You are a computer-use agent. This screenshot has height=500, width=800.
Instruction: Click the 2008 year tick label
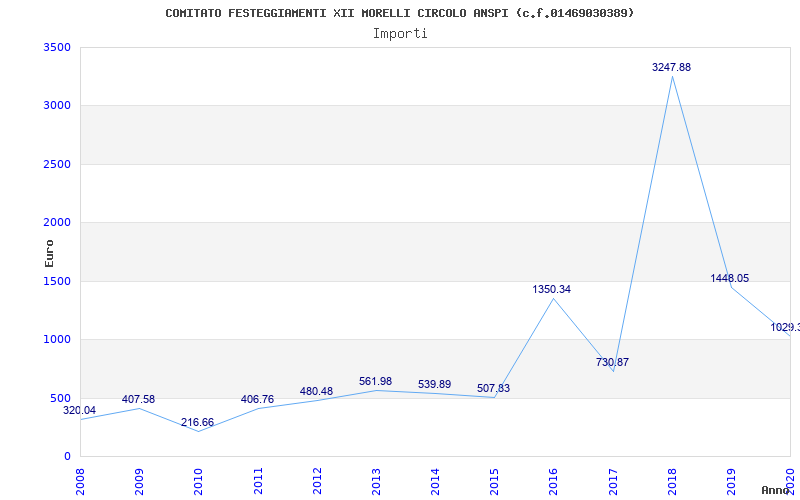coord(80,481)
